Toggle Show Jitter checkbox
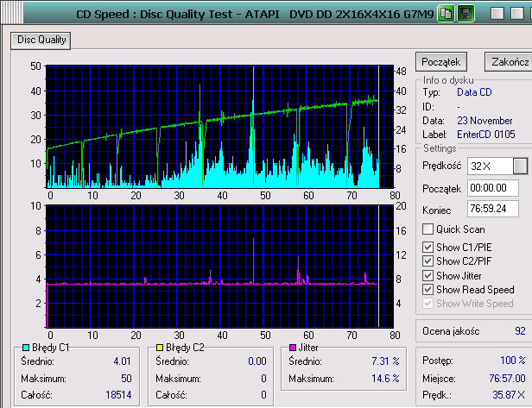Image resolution: width=532 pixels, height=408 pixels. (x=427, y=275)
